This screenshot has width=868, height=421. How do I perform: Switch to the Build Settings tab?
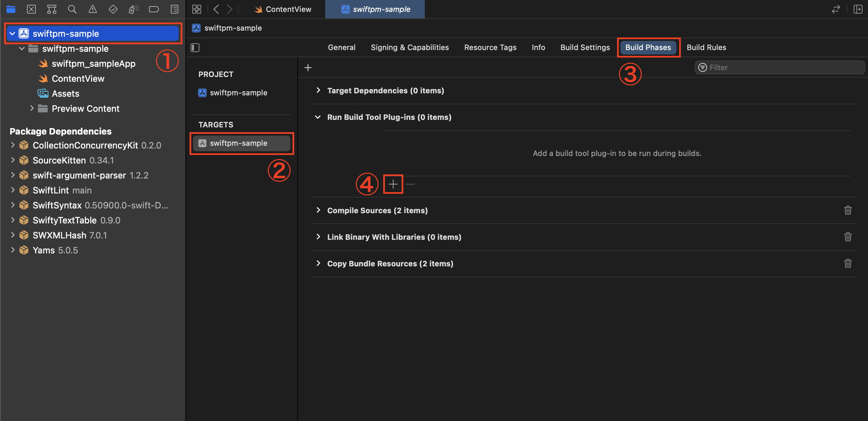(x=585, y=47)
